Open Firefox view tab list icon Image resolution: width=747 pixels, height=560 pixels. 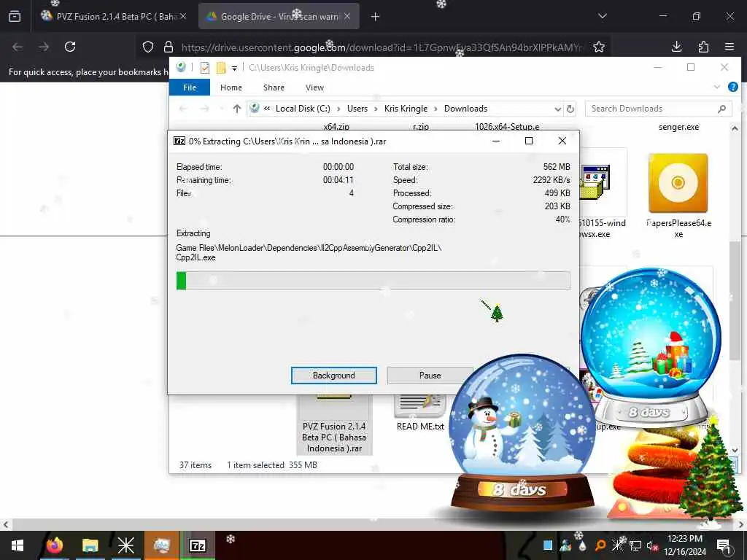coord(15,17)
